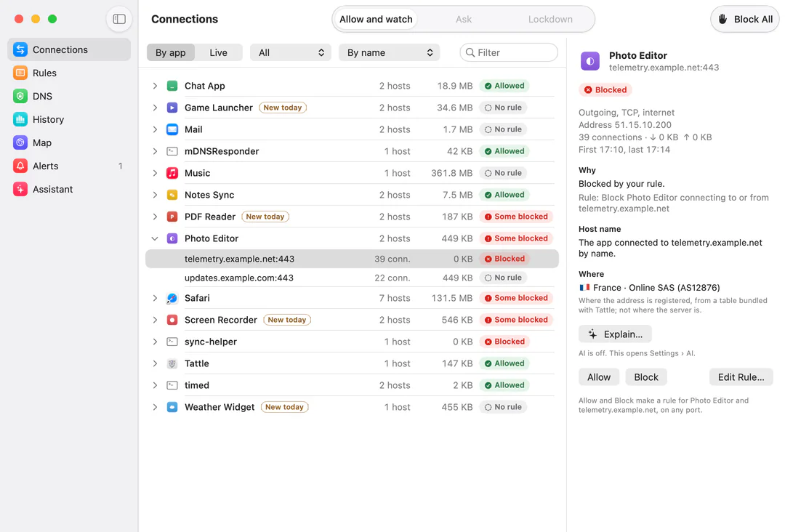
Task: Open the Alerts sidebar icon
Action: coord(20,166)
